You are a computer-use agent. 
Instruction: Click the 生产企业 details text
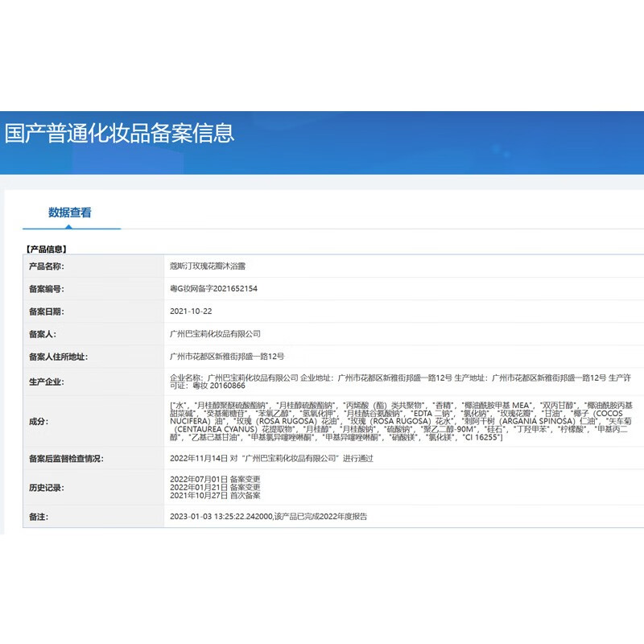pyautogui.click(x=400, y=382)
